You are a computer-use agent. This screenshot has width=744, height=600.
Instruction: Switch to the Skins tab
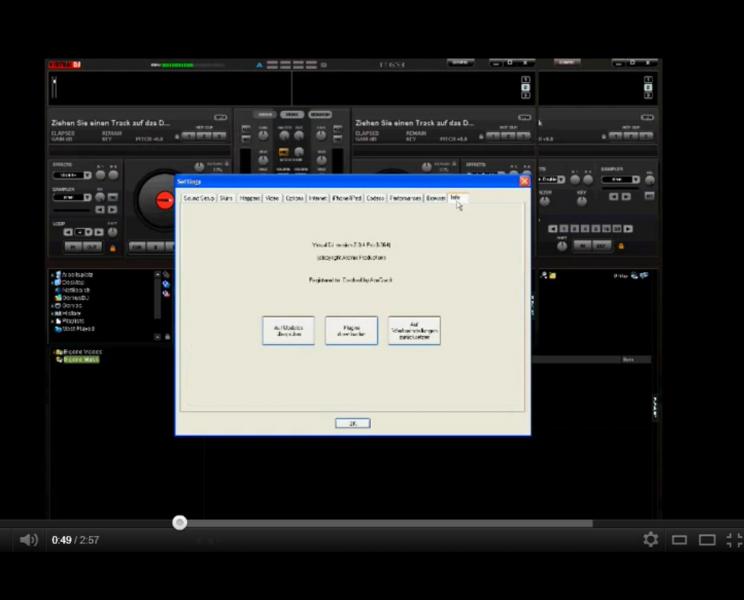point(226,198)
